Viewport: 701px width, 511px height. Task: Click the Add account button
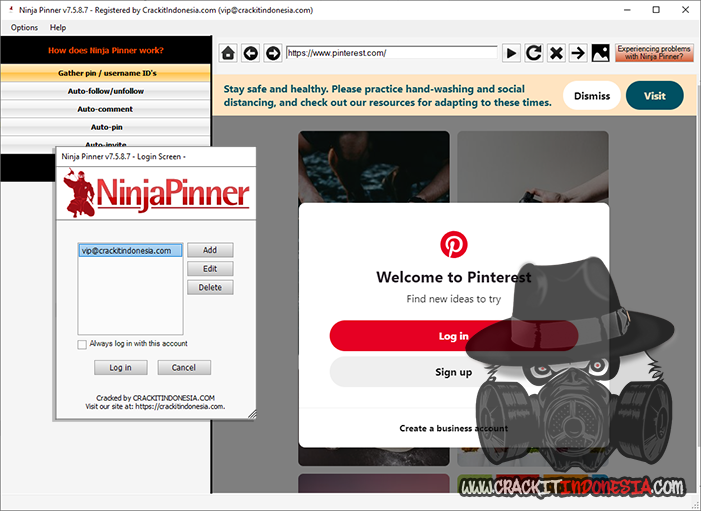click(x=210, y=250)
